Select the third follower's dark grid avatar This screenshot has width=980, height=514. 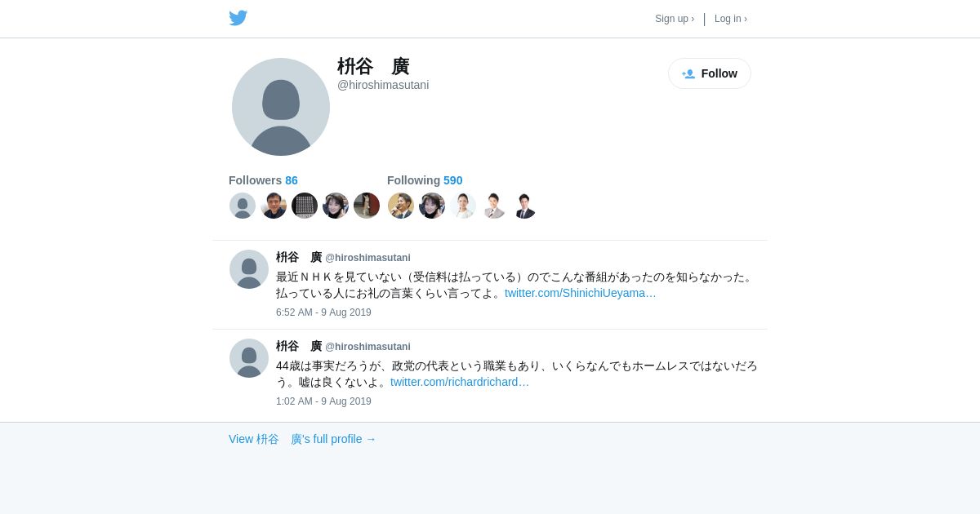pos(305,206)
